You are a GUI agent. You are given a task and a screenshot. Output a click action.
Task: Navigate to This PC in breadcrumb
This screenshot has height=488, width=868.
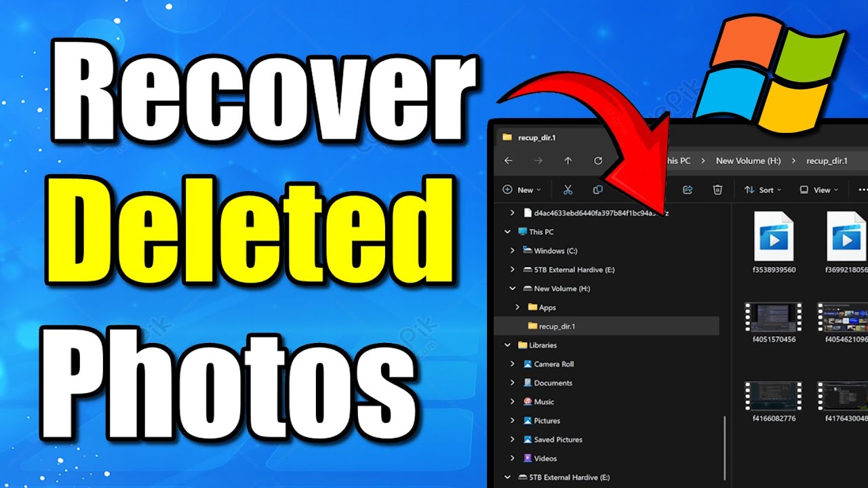(x=678, y=161)
